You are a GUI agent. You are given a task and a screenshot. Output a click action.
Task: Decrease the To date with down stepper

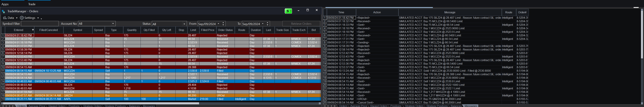coord(267,25)
